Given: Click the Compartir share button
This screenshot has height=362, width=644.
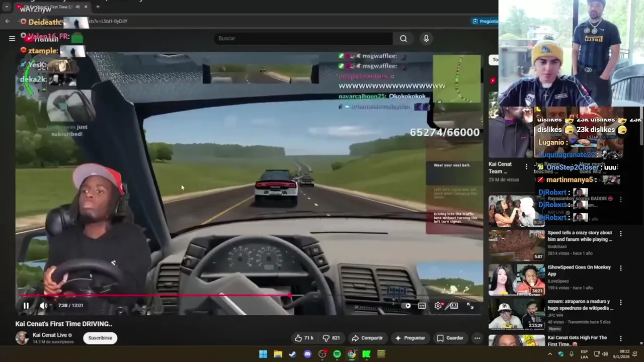Looking at the screenshot, I should pyautogui.click(x=367, y=338).
